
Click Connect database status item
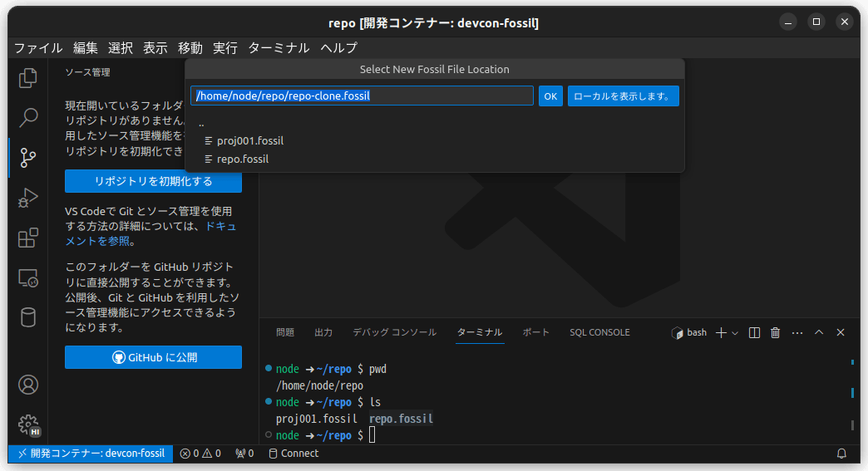pos(293,454)
